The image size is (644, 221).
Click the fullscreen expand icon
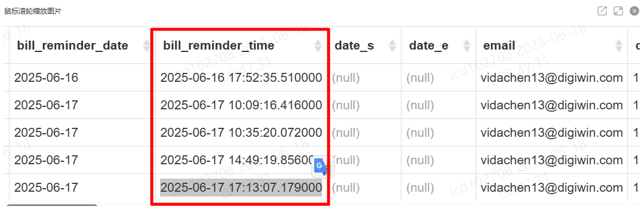[x=618, y=11]
